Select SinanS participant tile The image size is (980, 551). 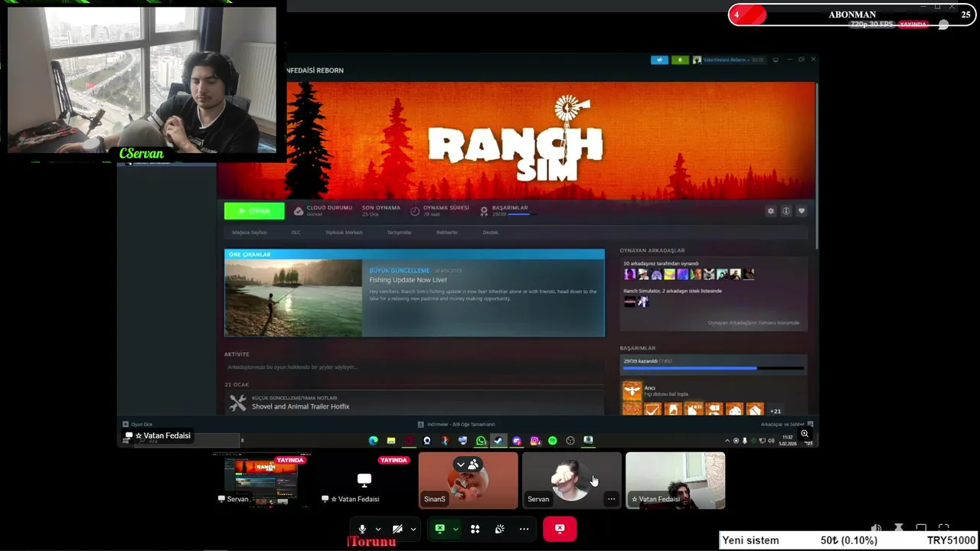[x=468, y=480]
